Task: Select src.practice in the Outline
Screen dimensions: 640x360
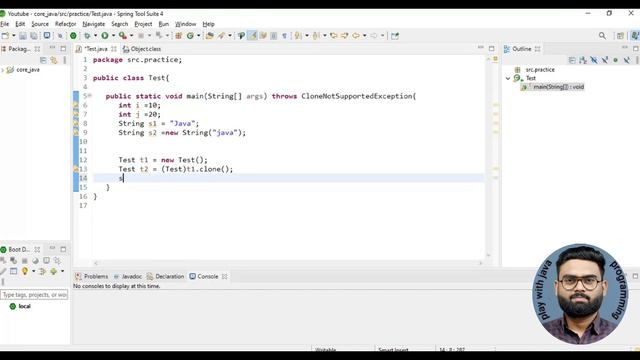Action: coord(540,70)
